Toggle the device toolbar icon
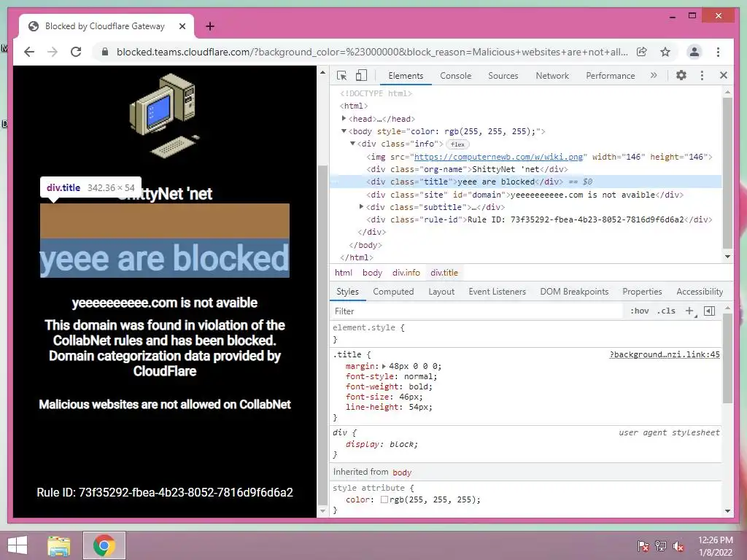The width and height of the screenshot is (747, 560). [x=362, y=75]
